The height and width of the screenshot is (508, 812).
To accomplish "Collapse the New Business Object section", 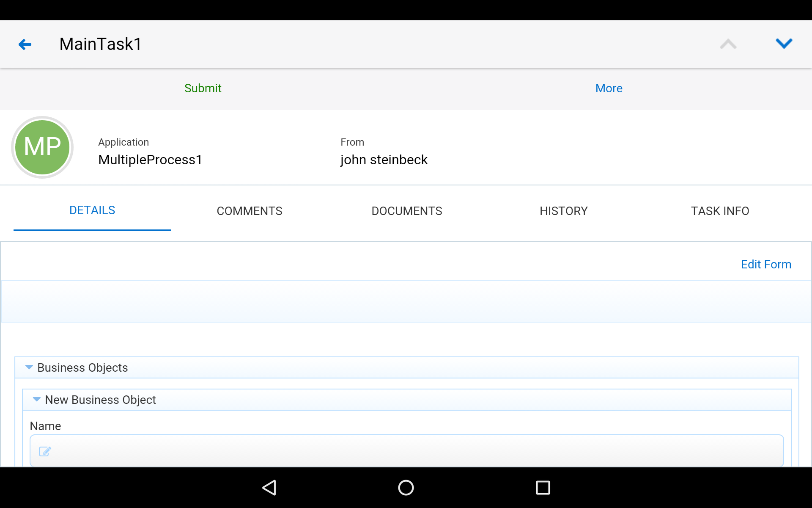I will [x=37, y=400].
